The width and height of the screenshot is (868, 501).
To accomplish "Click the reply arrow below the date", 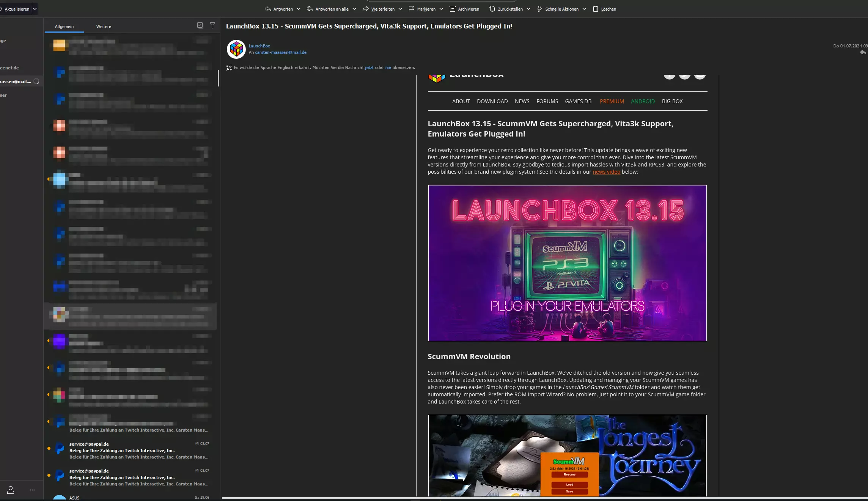I will click(863, 52).
